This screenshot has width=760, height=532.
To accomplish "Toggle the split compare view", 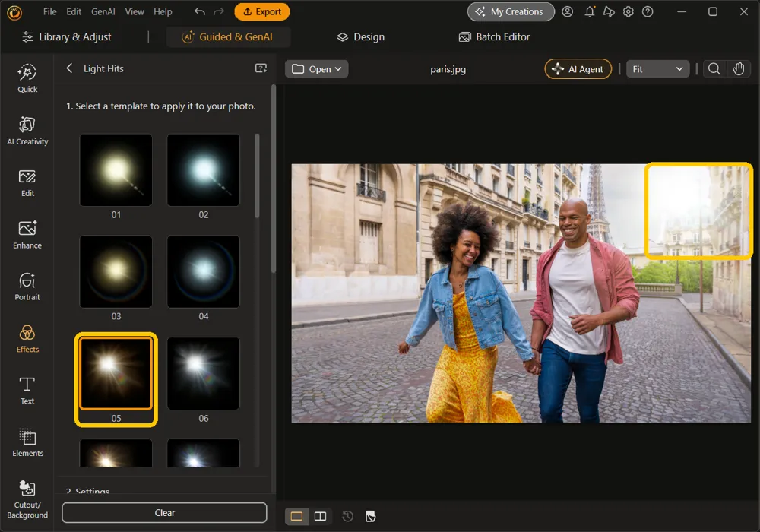I will click(321, 516).
